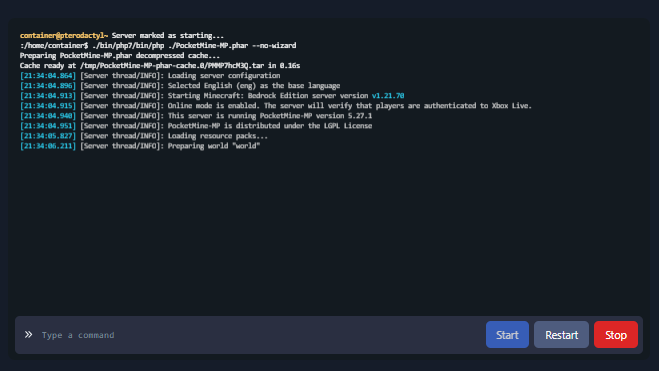This screenshot has width=659, height=371.
Task: Select the 'container@pterodactyl~' prompt text
Action: click(64, 36)
